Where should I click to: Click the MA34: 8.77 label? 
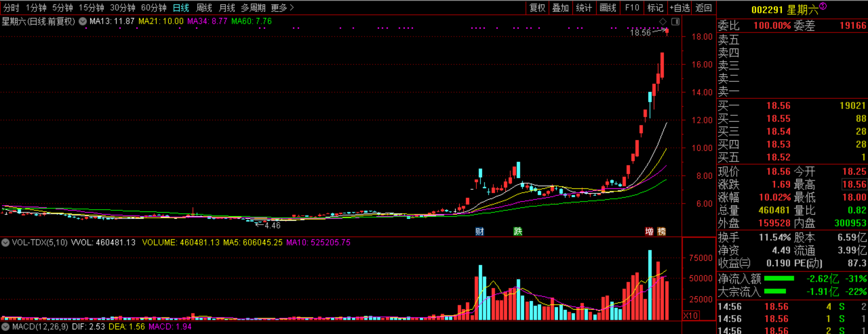208,21
